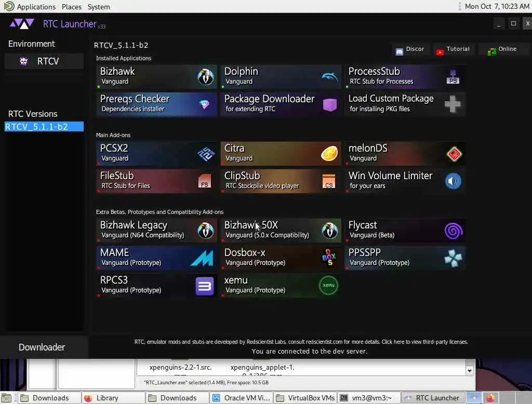Click show-desktop icon in bottom panel
The image size is (532, 404).
point(6,398)
